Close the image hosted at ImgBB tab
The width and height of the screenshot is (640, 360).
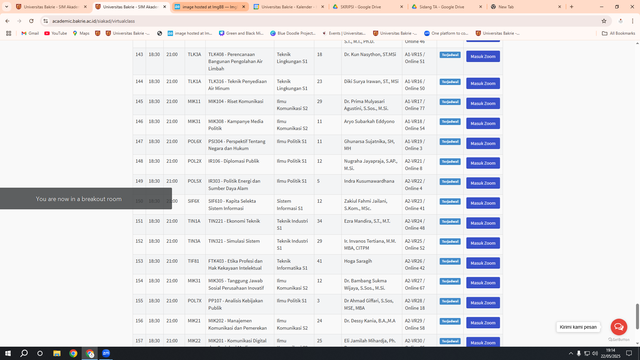click(244, 7)
